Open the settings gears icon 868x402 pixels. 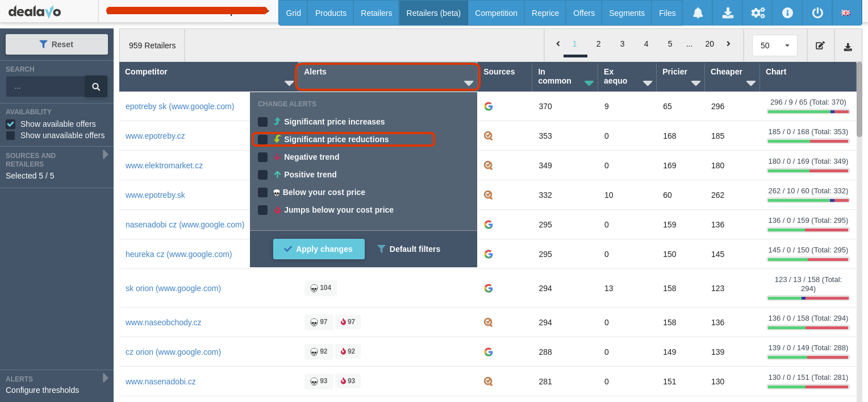(758, 13)
